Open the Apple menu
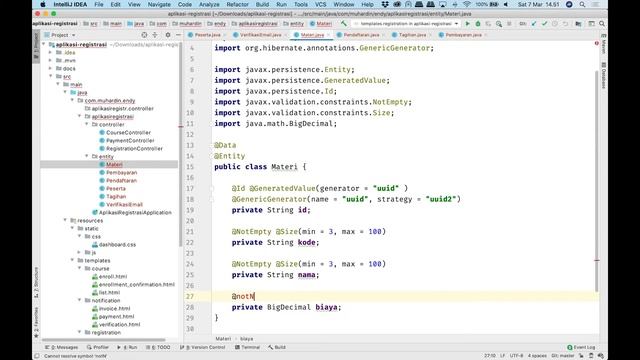 [42, 4]
